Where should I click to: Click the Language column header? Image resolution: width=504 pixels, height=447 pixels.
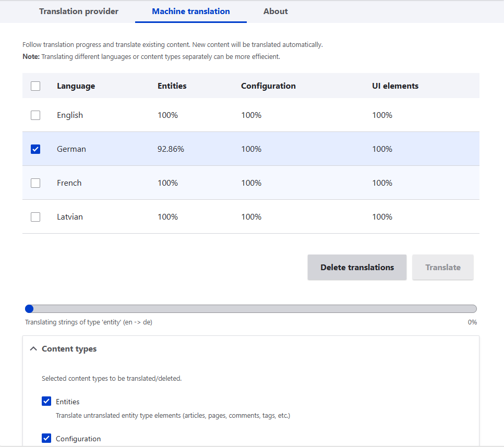[x=76, y=86]
